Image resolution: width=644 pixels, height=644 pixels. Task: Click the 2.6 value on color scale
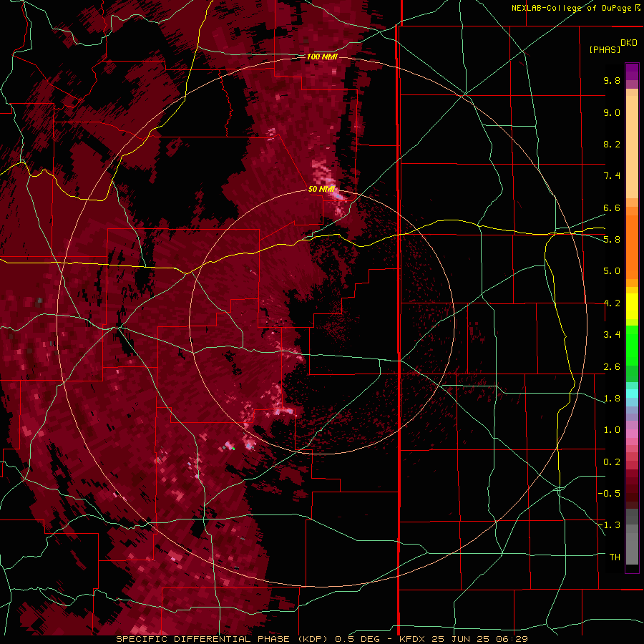click(x=612, y=367)
